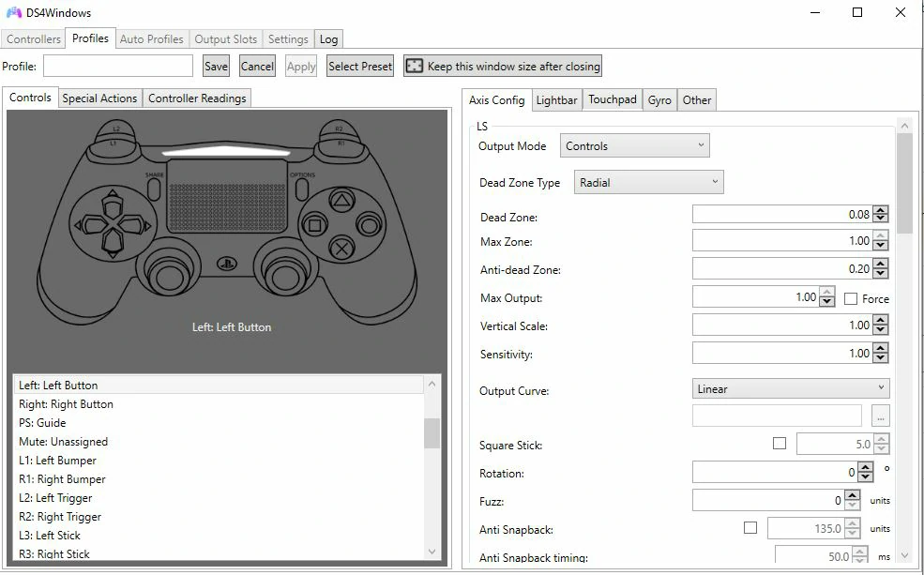924x575 pixels.
Task: Click the Triangle button on controller diagram
Action: coord(341,200)
